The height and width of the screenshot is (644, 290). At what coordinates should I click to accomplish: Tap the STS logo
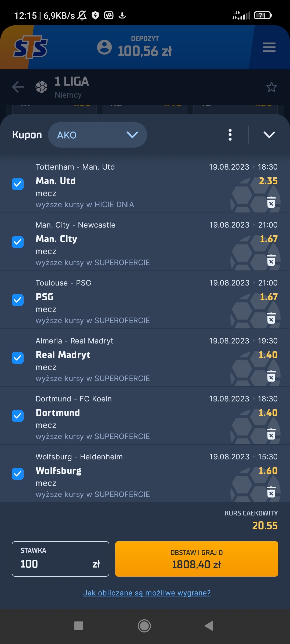click(31, 47)
